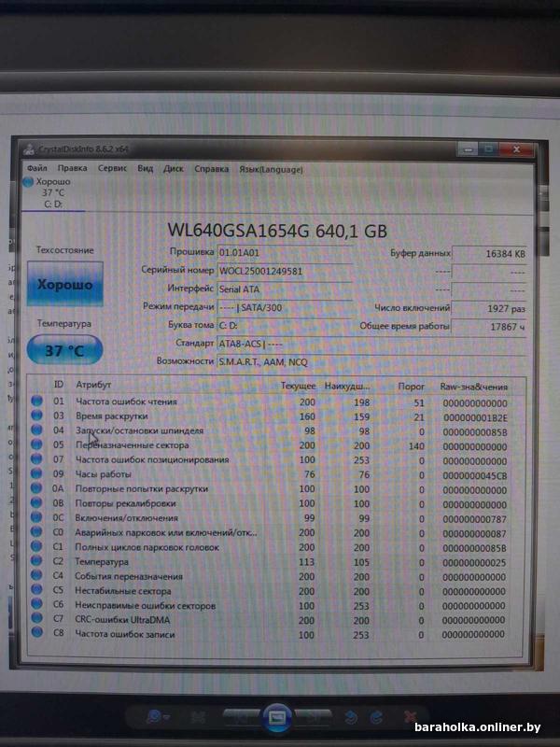Open the Язык(Language) menu

pyautogui.click(x=271, y=170)
